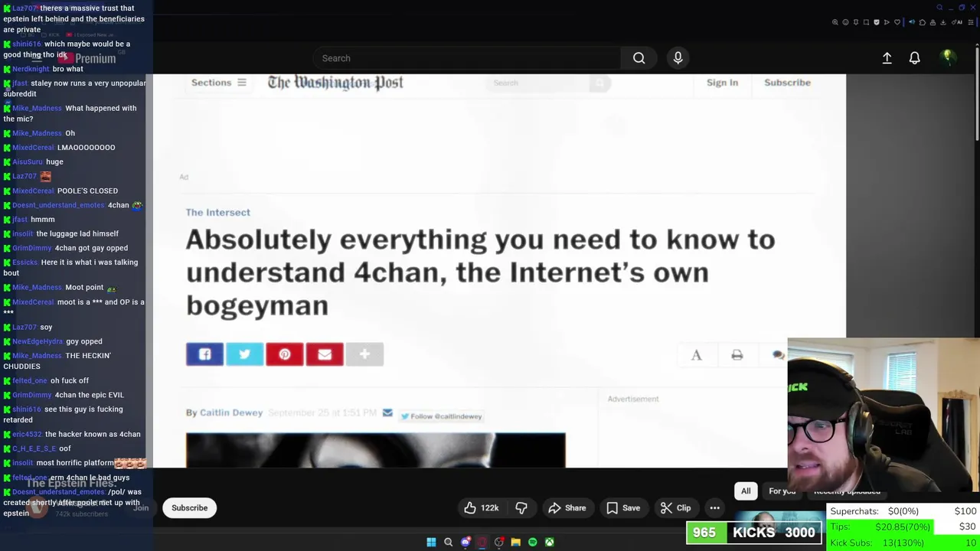Image resolution: width=980 pixels, height=551 pixels.
Task: Click the article print icon
Action: 737,355
